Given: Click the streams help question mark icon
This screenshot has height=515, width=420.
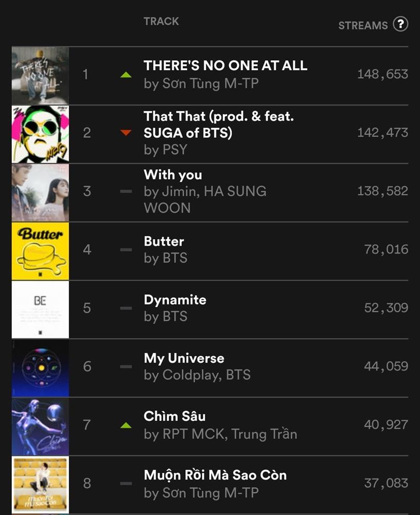Looking at the screenshot, I should (x=400, y=24).
